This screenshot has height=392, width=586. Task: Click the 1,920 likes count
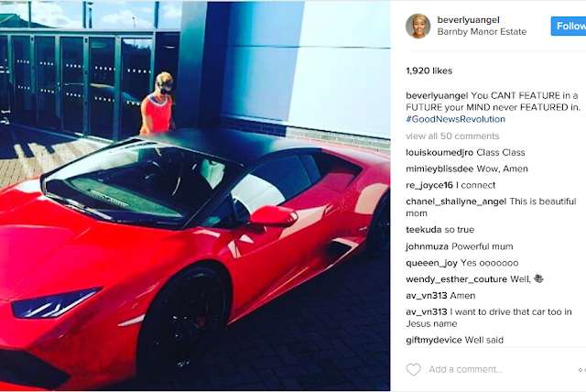(429, 71)
